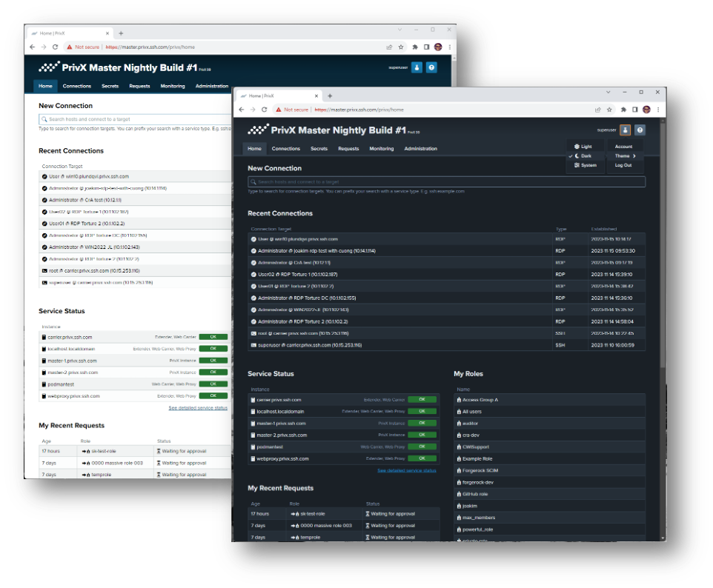Expand the Theme submenu chevron
This screenshot has width=713, height=588.
coord(634,156)
